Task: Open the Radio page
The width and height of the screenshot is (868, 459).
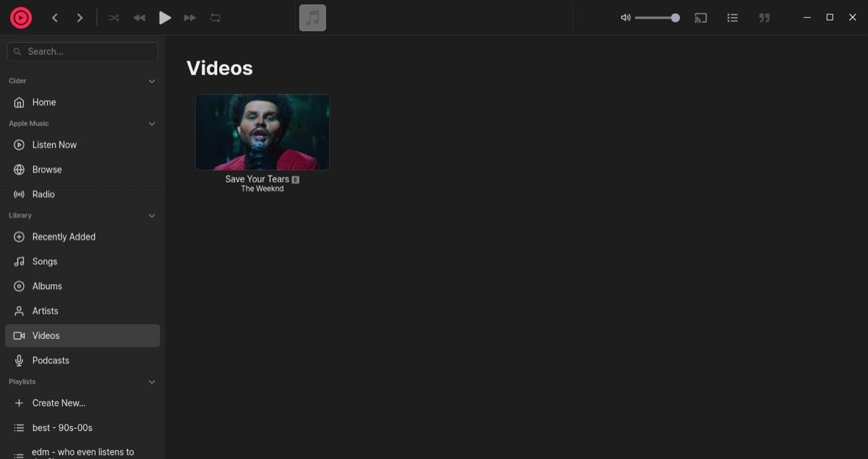Action: pos(82,194)
